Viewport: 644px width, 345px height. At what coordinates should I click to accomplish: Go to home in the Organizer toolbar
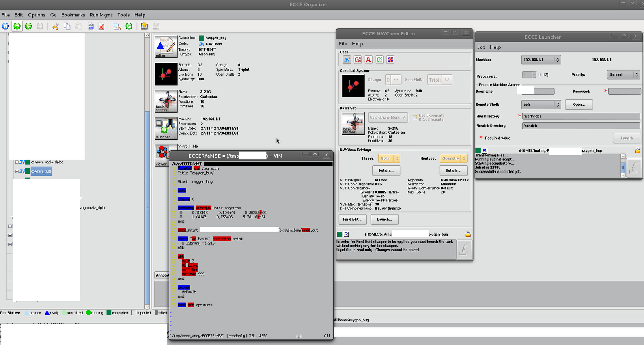click(5, 26)
